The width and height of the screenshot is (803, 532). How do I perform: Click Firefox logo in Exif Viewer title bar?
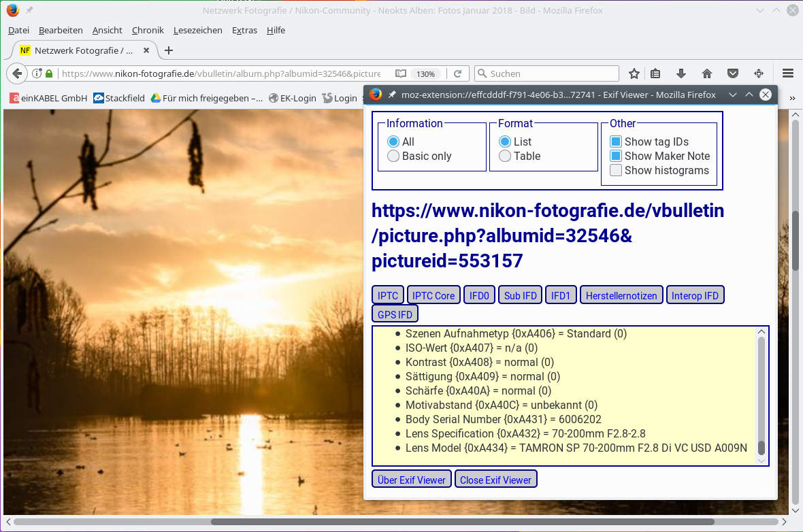(376, 95)
